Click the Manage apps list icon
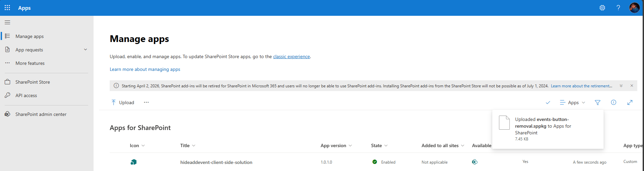 pos(7,36)
